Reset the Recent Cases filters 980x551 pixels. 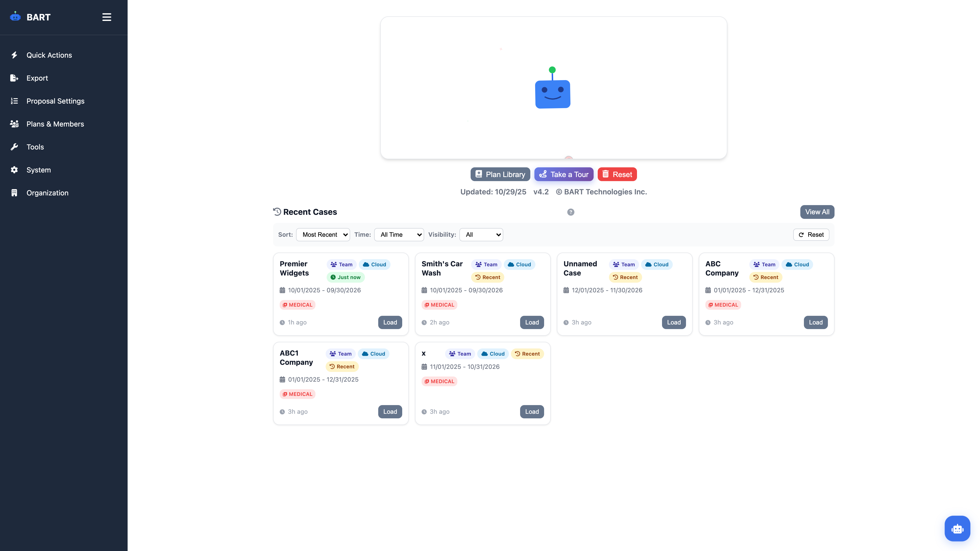pyautogui.click(x=811, y=235)
